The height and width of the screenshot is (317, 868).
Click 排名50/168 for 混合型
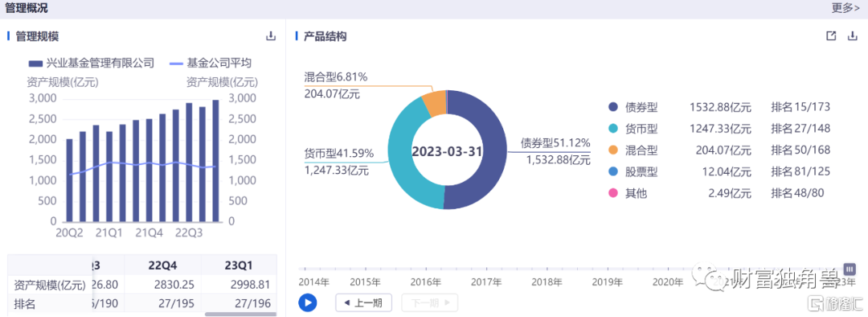click(800, 150)
